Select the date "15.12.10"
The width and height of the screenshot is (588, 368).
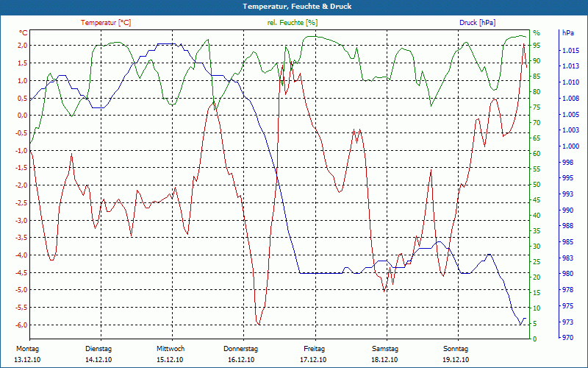[x=170, y=360]
